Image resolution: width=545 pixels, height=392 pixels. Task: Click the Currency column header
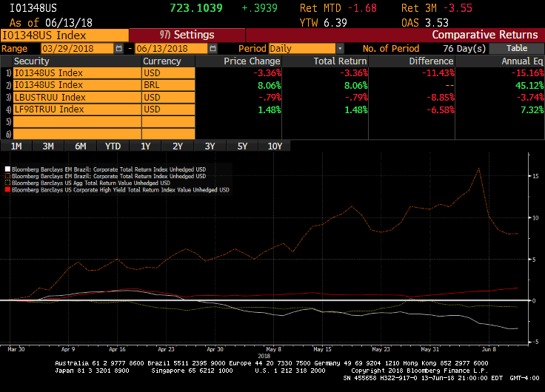pyautogui.click(x=169, y=61)
